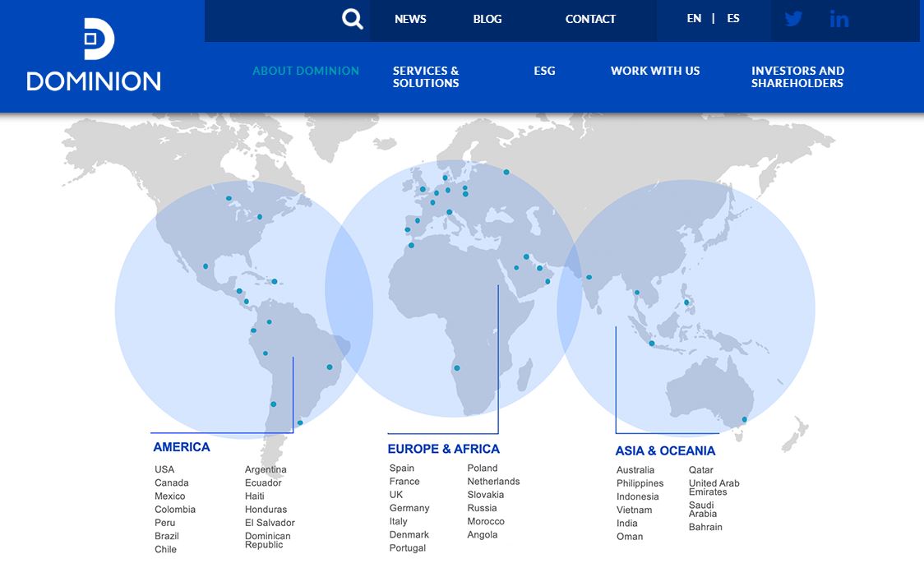
Task: Select United Arab Emirates in list
Action: 714,487
